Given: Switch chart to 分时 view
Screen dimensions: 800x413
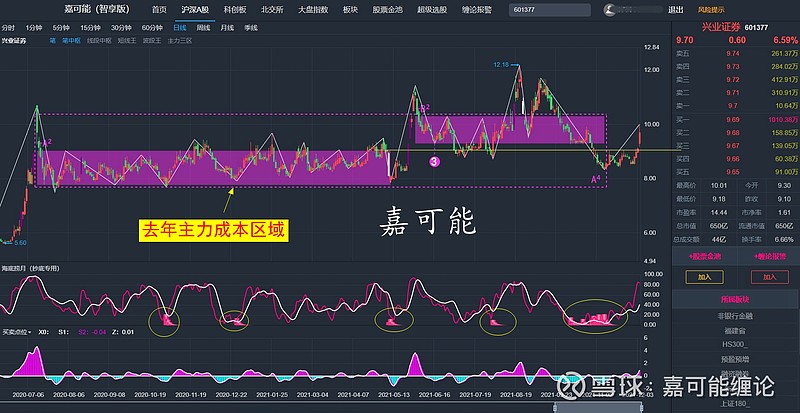Looking at the screenshot, I should point(8,28).
